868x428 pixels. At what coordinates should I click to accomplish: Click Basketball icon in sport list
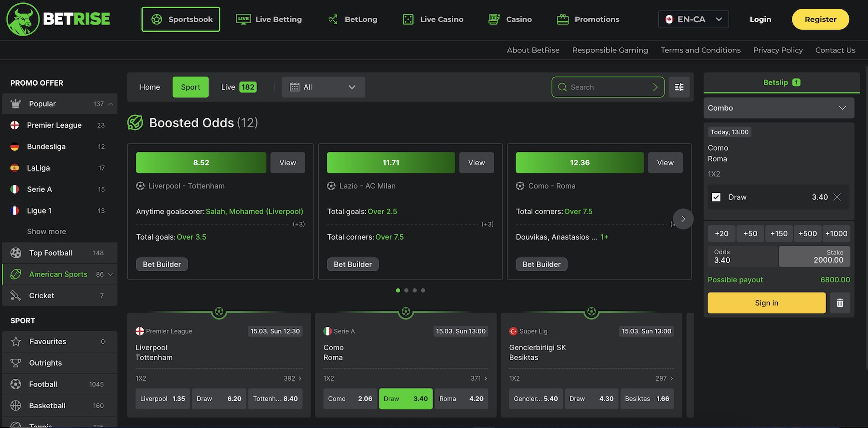(16, 406)
